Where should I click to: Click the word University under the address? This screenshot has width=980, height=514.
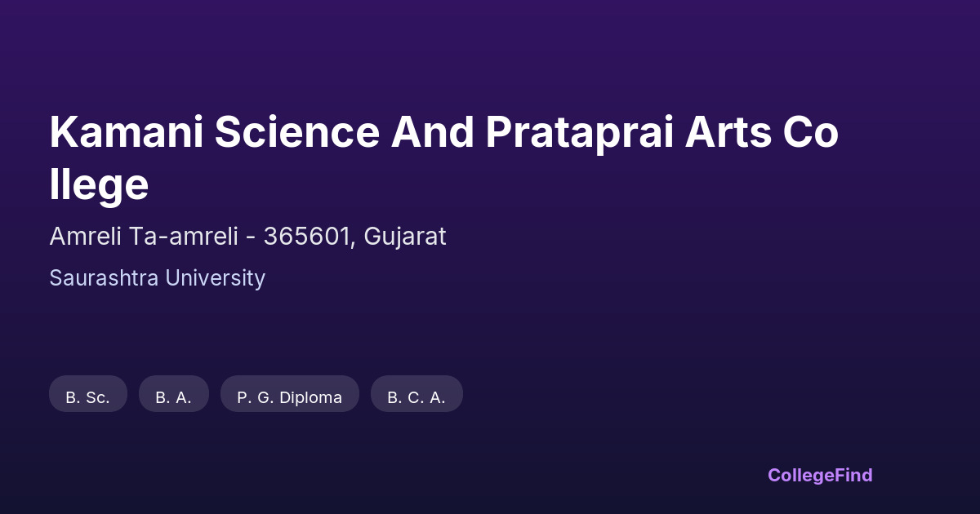click(x=215, y=278)
